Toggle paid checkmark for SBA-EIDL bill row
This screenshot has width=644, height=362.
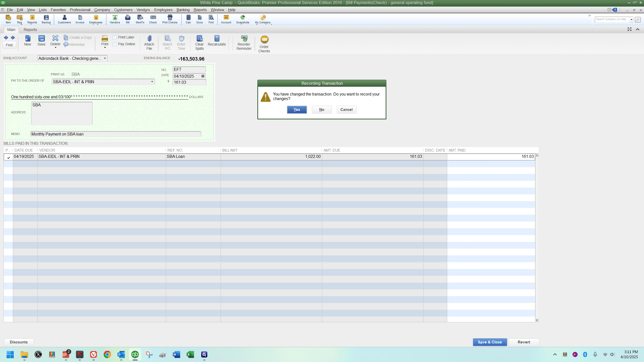tap(9, 157)
